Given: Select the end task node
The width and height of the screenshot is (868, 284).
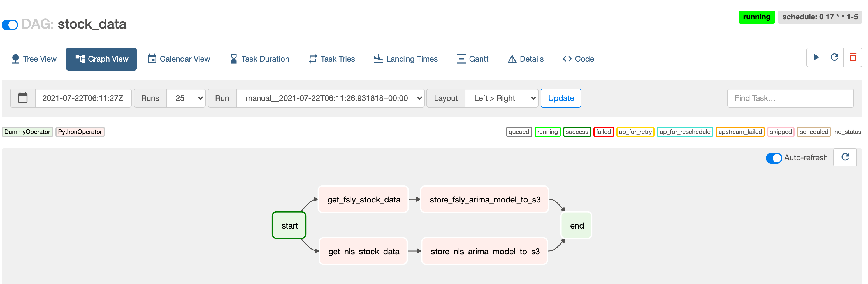Looking at the screenshot, I should 577,225.
